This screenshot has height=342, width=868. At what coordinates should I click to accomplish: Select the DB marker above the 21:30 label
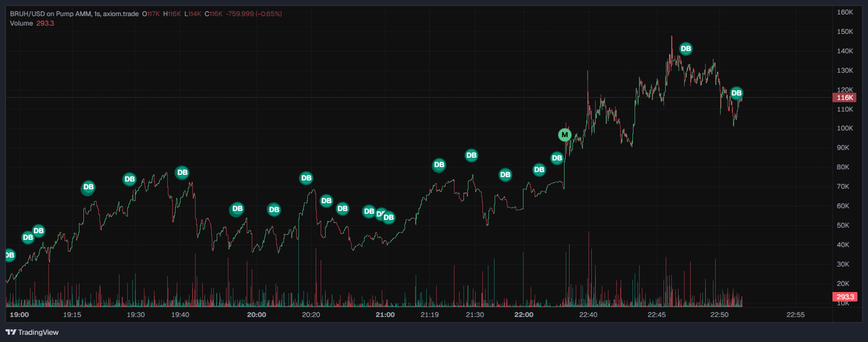(471, 155)
